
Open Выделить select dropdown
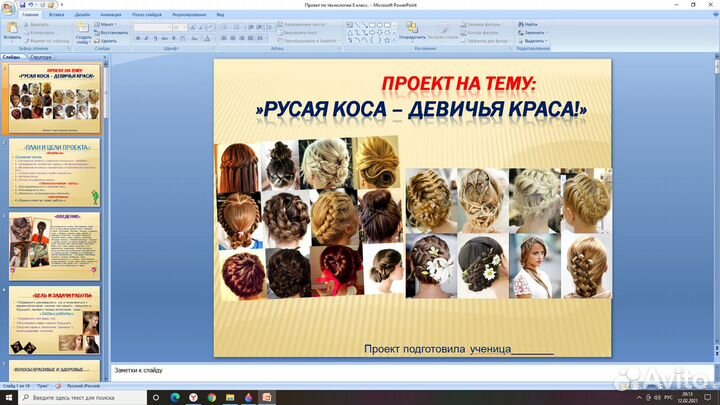pyautogui.click(x=533, y=41)
